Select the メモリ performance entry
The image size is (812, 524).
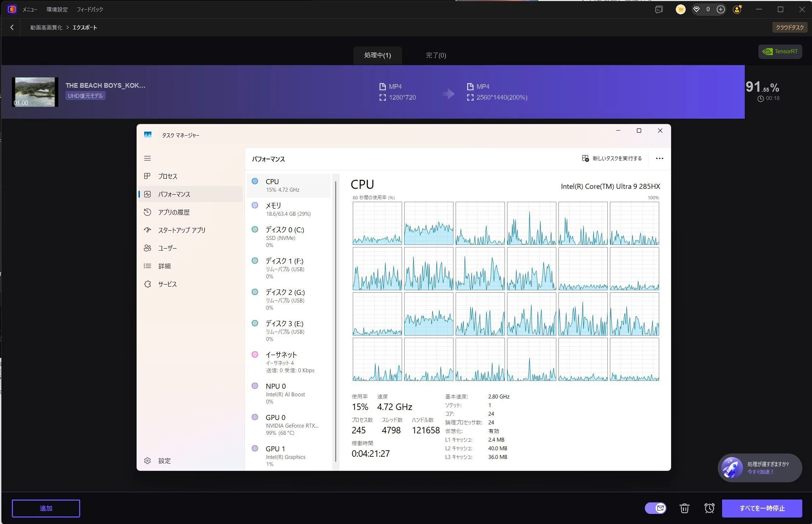coord(289,209)
